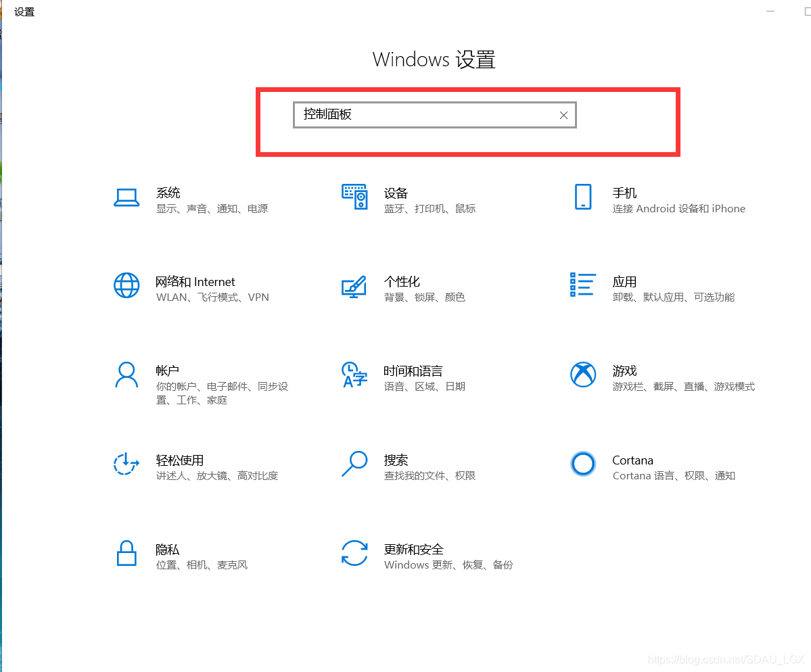This screenshot has width=811, height=672.
Task: Click the Windows 更新、恢复、备份 description
Action: [448, 565]
